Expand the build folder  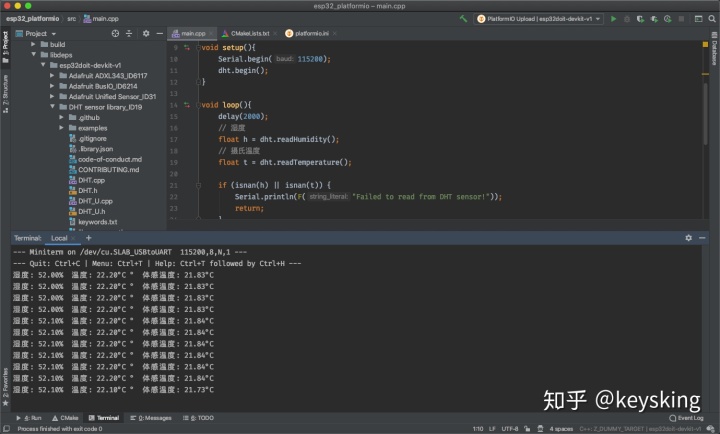(x=33, y=44)
